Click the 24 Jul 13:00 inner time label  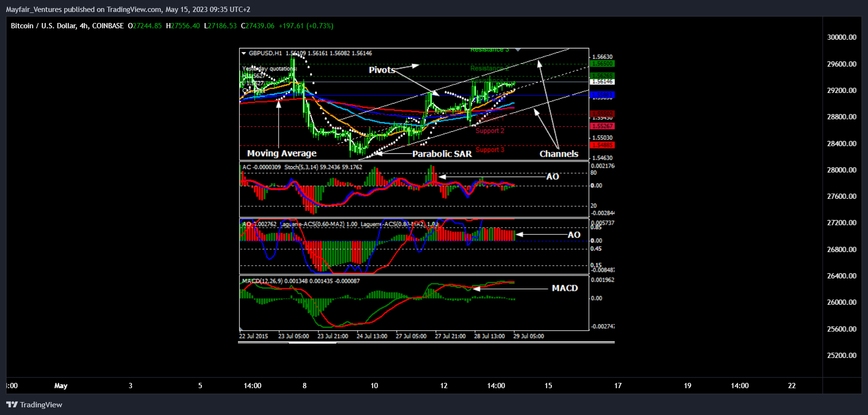tap(372, 336)
